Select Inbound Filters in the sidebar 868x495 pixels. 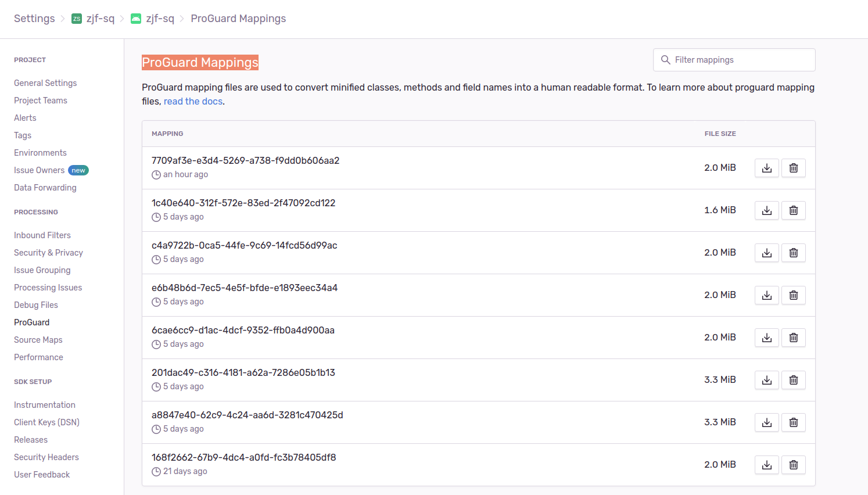[42, 235]
